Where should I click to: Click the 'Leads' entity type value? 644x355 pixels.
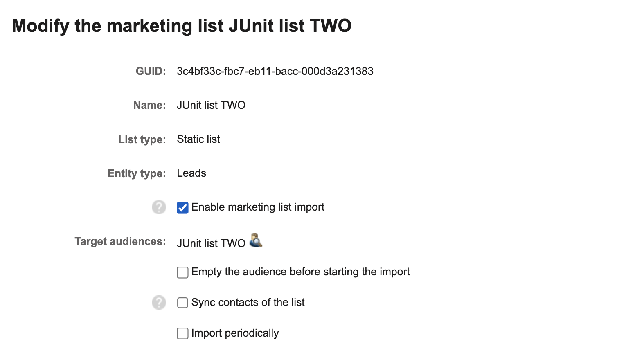(191, 173)
